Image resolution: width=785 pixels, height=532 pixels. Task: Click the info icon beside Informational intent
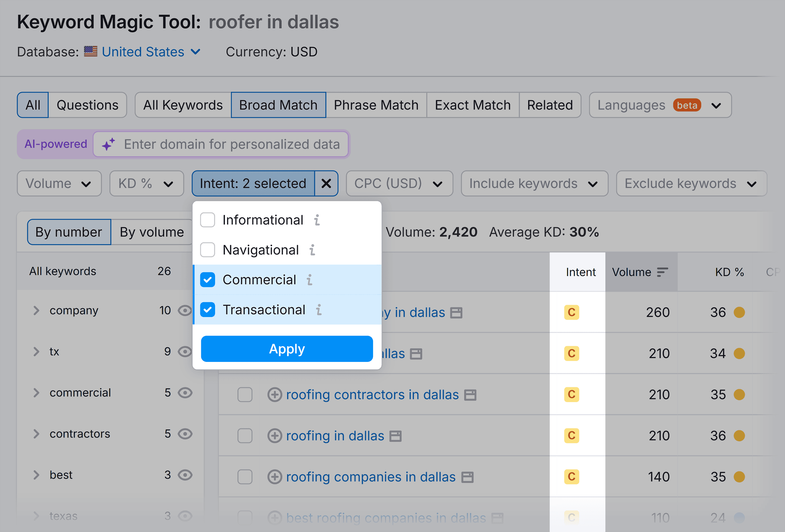(x=317, y=220)
